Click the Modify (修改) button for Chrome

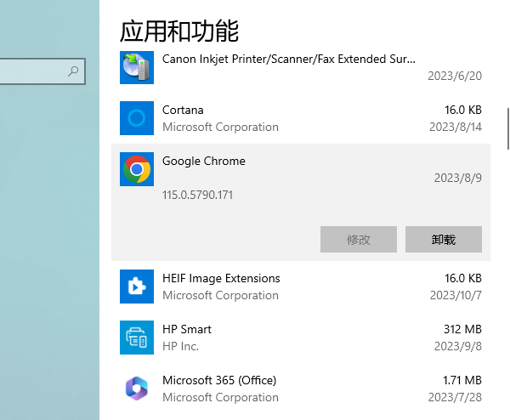359,240
